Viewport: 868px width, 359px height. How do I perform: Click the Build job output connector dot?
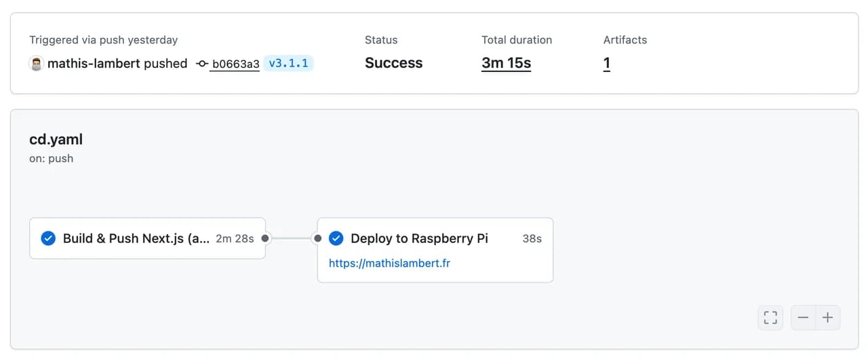point(265,238)
